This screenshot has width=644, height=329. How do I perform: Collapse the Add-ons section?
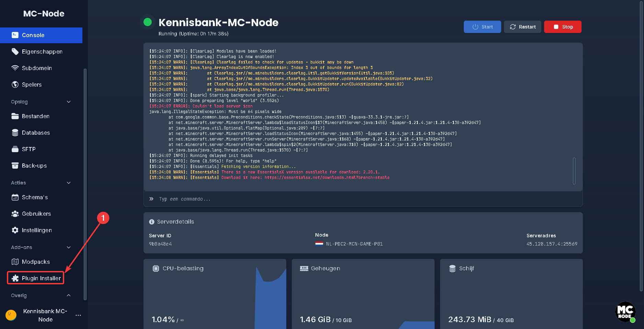pos(69,247)
